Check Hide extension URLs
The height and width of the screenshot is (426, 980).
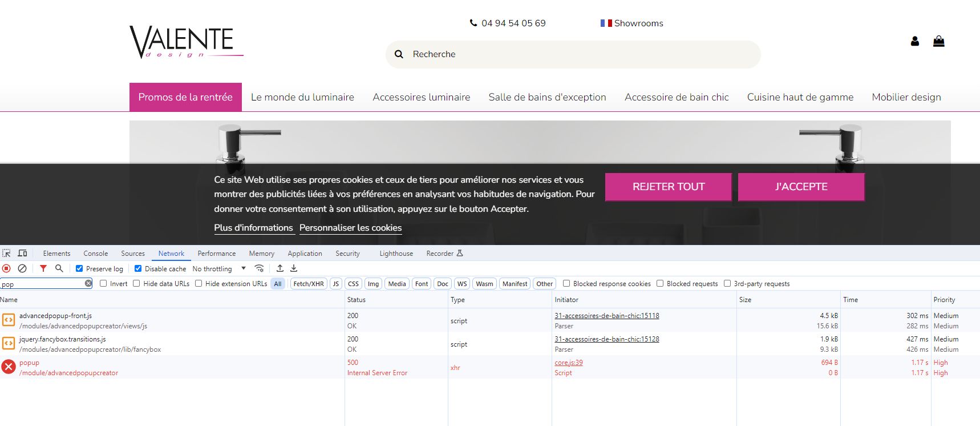pyautogui.click(x=199, y=283)
